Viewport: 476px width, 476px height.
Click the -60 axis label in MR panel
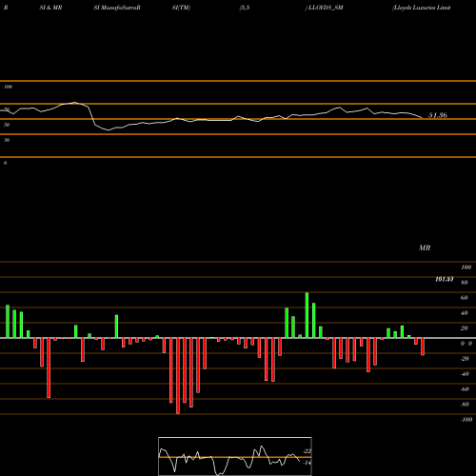click(x=465, y=389)
